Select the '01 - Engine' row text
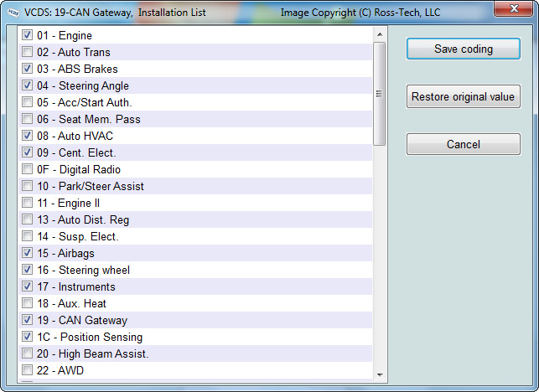 [x=65, y=35]
